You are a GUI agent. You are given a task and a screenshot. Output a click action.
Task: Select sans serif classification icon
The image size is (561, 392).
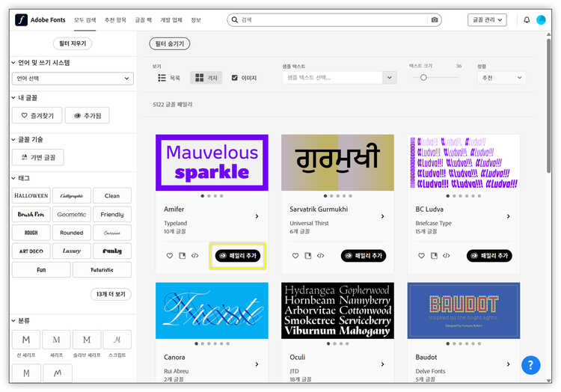pos(26,340)
